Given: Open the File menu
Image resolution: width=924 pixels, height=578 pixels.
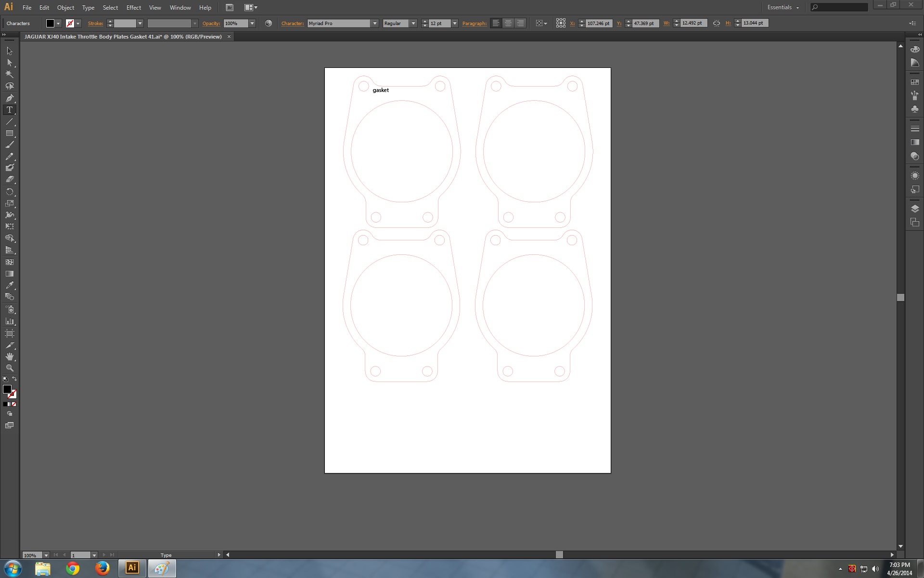Looking at the screenshot, I should pyautogui.click(x=27, y=8).
